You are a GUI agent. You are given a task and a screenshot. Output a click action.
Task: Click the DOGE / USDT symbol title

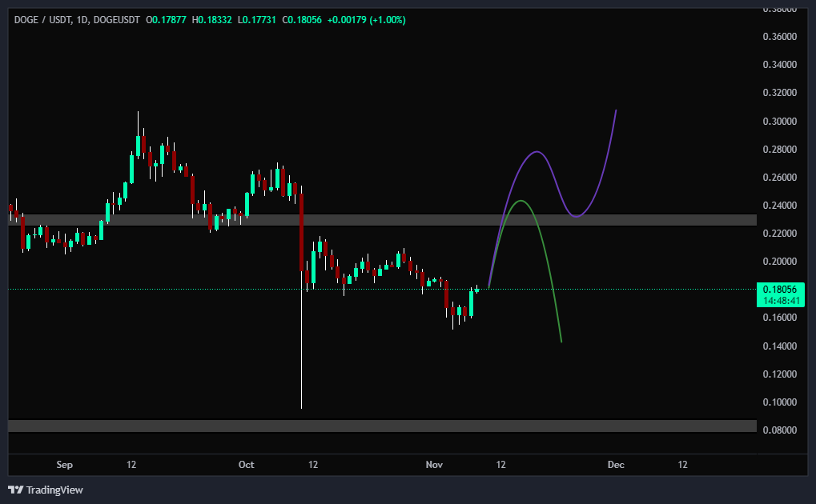(42, 20)
